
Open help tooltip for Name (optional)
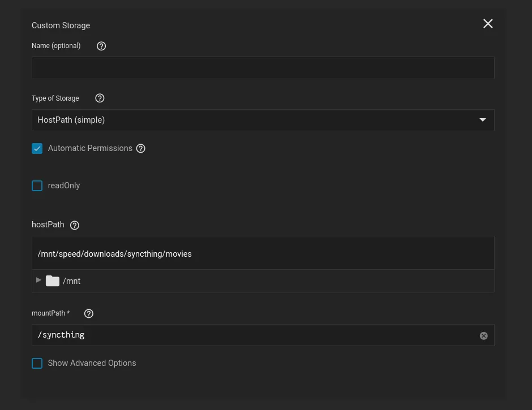(x=101, y=46)
